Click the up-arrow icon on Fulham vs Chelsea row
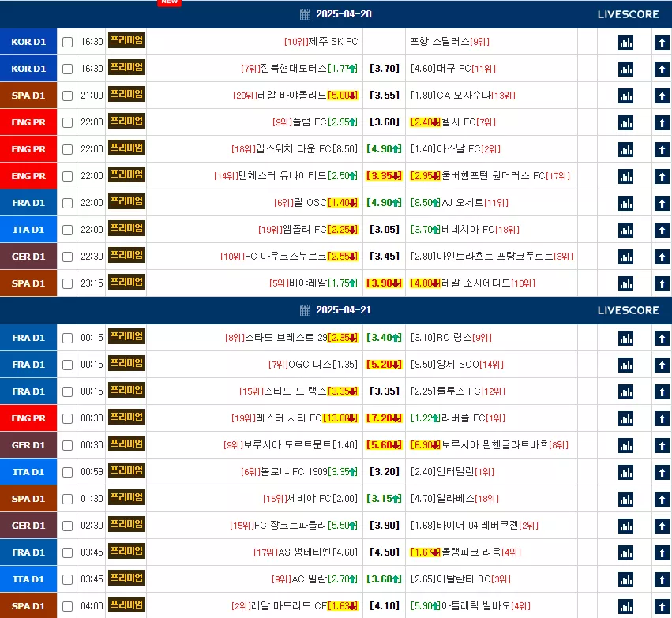The image size is (672, 618). (662, 122)
